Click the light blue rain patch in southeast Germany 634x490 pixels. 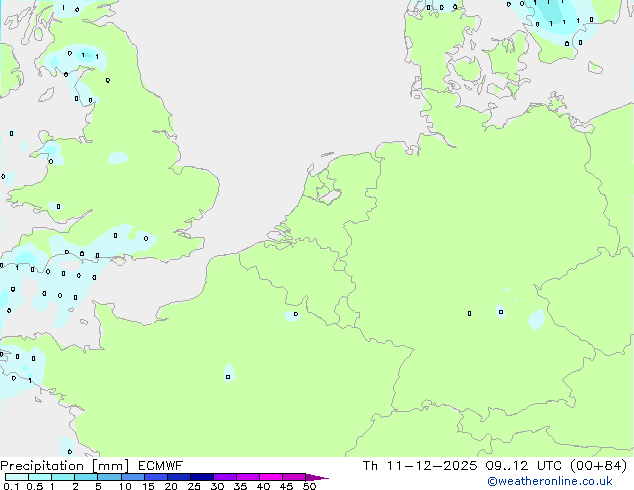click(537, 319)
